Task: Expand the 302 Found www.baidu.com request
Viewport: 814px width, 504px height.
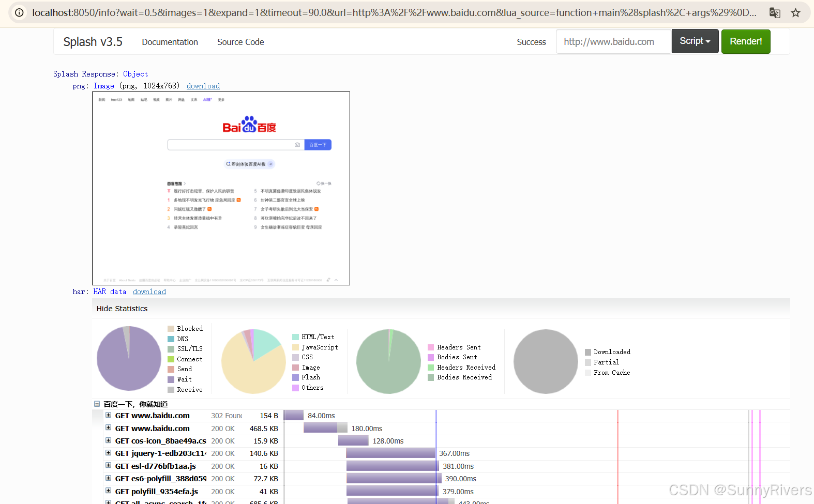Action: 108,415
